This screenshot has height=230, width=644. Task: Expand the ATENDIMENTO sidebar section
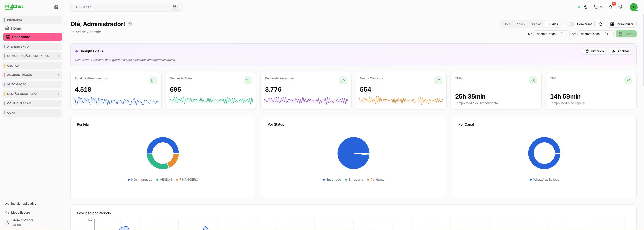pyautogui.click(x=32, y=47)
